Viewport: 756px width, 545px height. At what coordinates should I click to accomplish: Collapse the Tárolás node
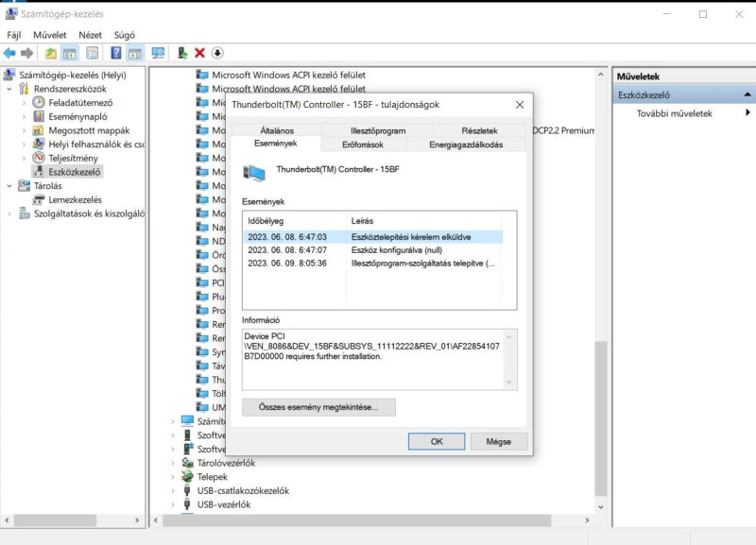click(x=9, y=186)
